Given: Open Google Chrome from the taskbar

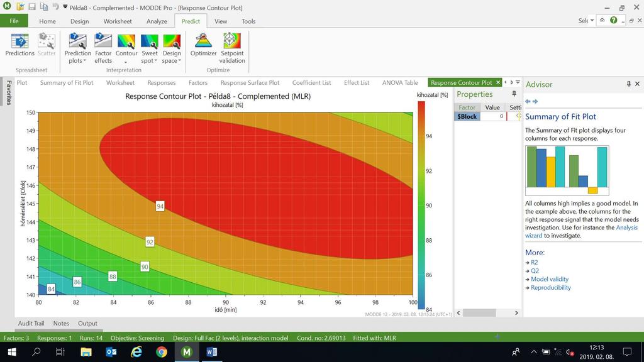Looking at the screenshot, I should (162, 352).
